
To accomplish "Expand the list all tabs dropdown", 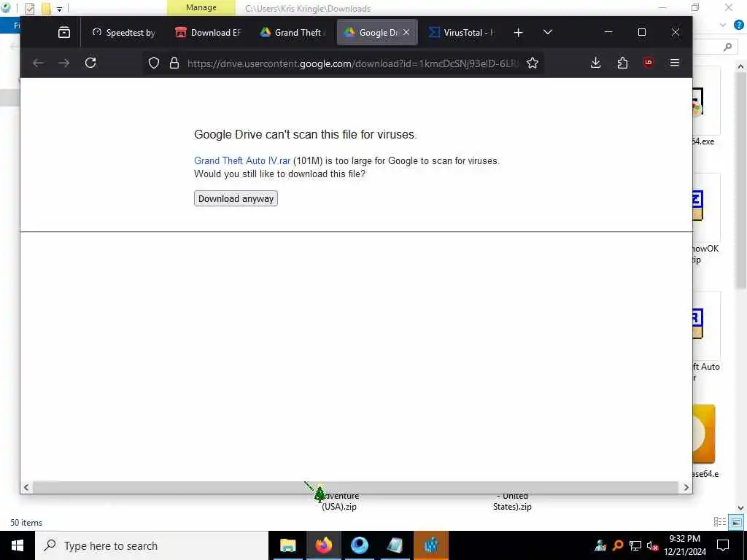I will click(x=548, y=32).
